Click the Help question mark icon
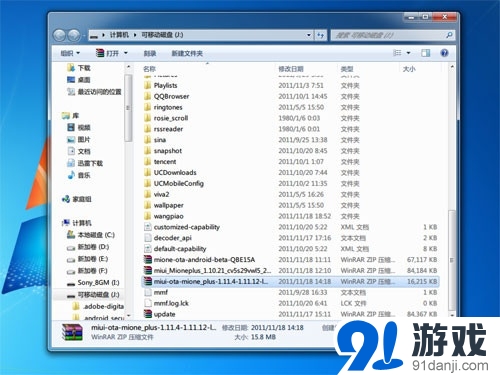 pos(444,53)
